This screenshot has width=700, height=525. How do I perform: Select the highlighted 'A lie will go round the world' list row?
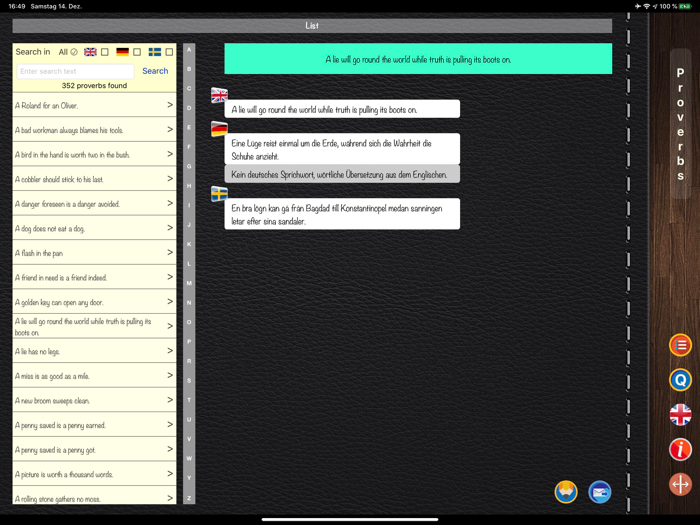click(94, 326)
